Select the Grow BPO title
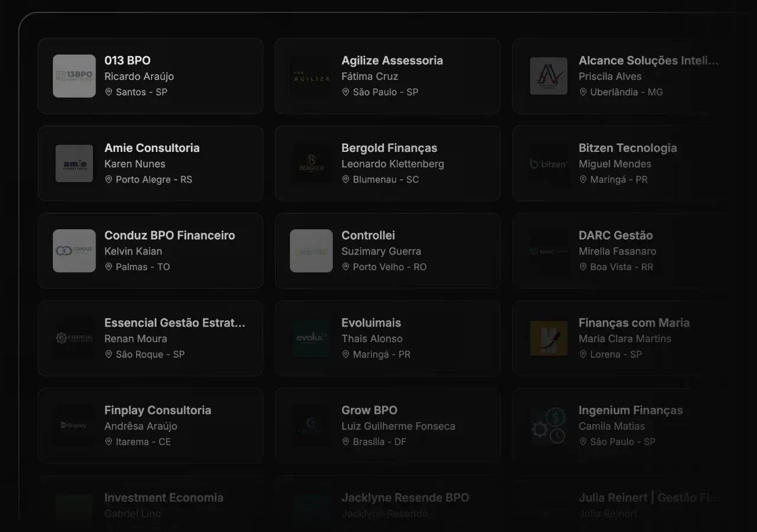757x532 pixels. [x=370, y=410]
